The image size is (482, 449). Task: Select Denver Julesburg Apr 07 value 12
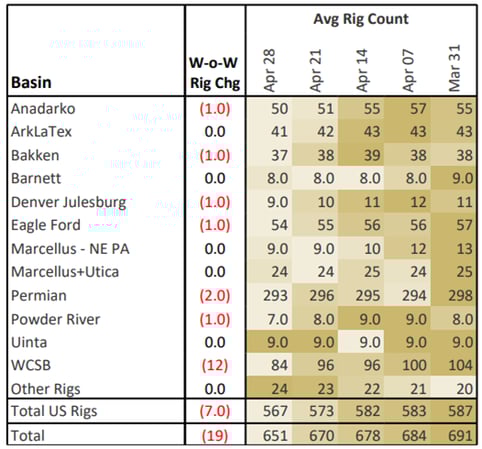tap(418, 202)
